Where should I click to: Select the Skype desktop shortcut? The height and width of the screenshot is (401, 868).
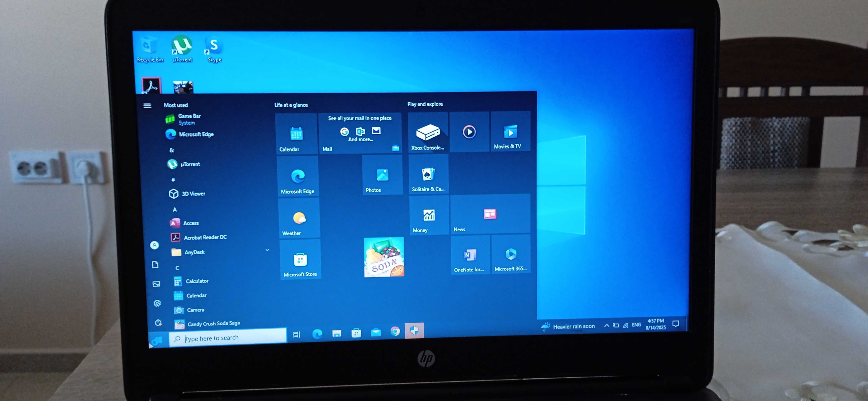214,49
